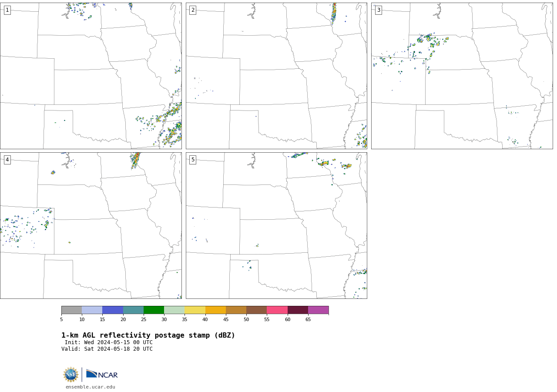Click the 'Init: Wed 2024-05-15 00 UTC' text
This screenshot has width=557, height=392.
(x=109, y=342)
